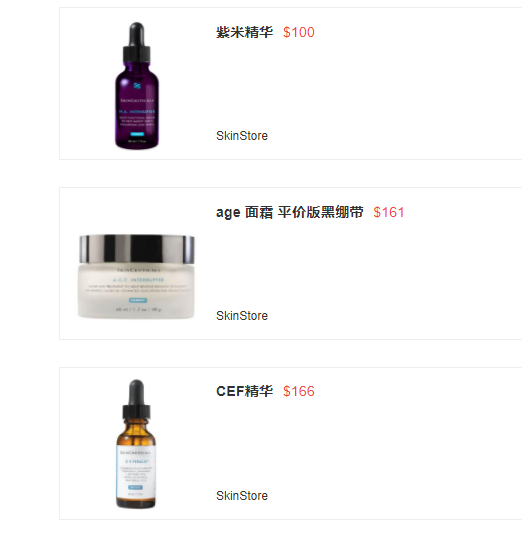522x541 pixels.
Task: Click the black dropper cap of the amber bottle
Action: pyautogui.click(x=136, y=400)
